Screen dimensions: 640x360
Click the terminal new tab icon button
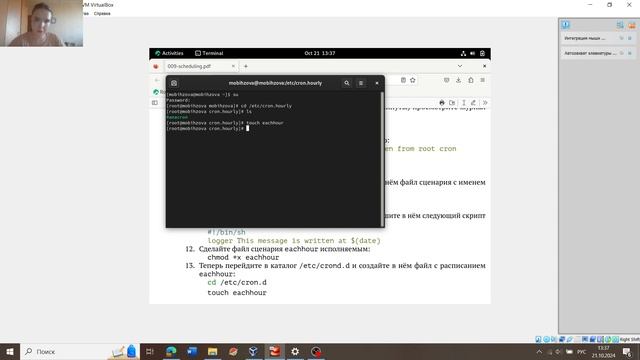[174, 83]
